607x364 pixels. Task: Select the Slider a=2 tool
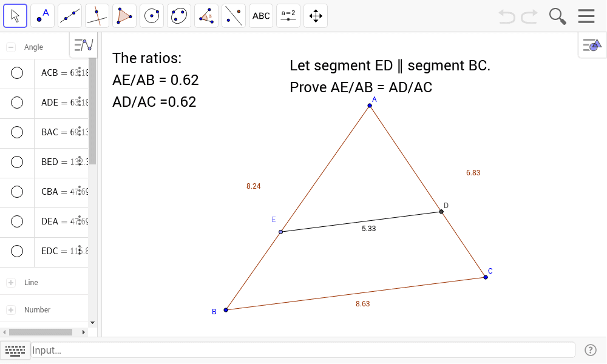(288, 16)
